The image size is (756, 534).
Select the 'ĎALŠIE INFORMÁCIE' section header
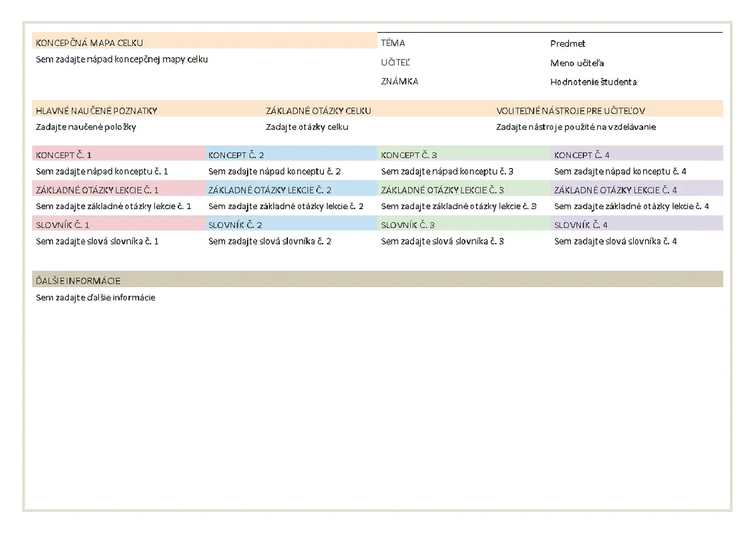78,280
